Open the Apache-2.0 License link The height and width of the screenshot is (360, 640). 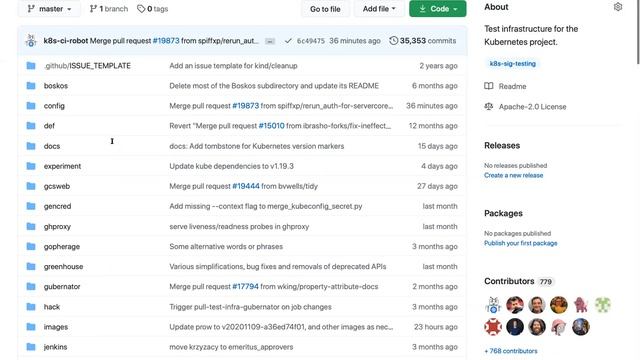pos(525,107)
